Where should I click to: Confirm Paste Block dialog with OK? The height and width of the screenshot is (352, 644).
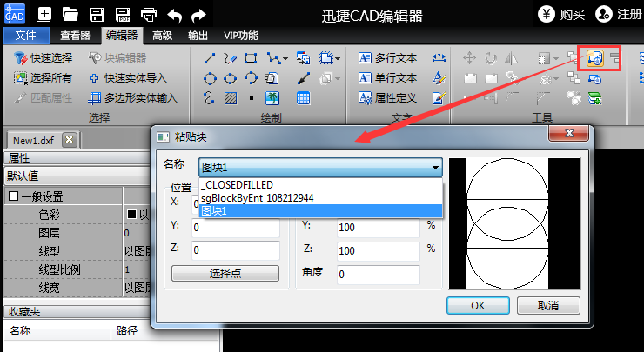tap(478, 306)
